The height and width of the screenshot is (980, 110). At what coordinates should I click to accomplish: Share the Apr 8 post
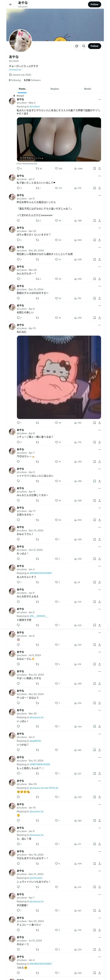(99, 442)
